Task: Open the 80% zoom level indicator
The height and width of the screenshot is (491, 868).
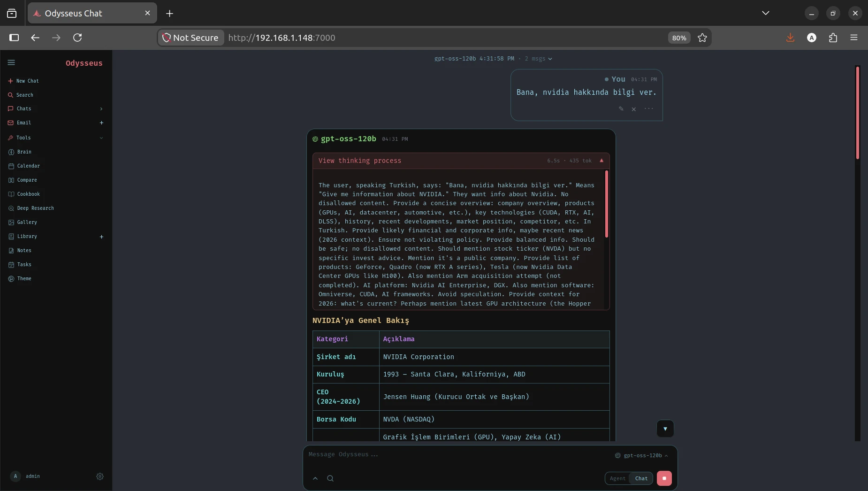Action: tap(679, 38)
